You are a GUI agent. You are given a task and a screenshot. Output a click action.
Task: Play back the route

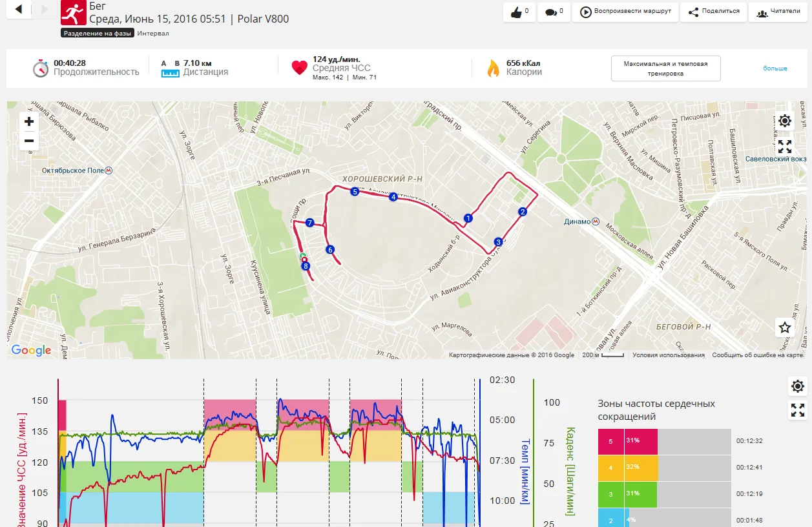(625, 12)
